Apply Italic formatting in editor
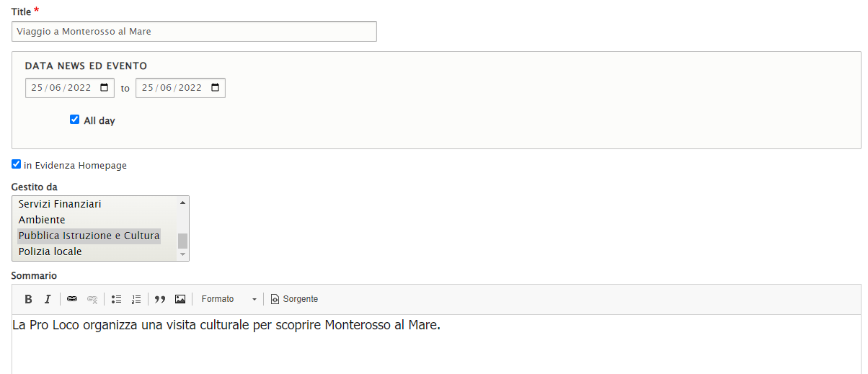Screen dimensions: 868x374 pos(48,299)
